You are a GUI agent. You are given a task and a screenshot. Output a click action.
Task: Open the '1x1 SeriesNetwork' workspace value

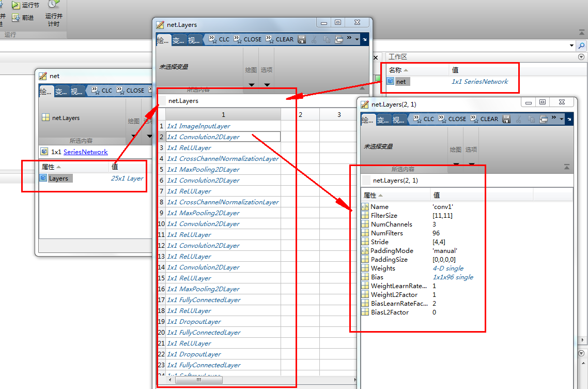tap(479, 82)
